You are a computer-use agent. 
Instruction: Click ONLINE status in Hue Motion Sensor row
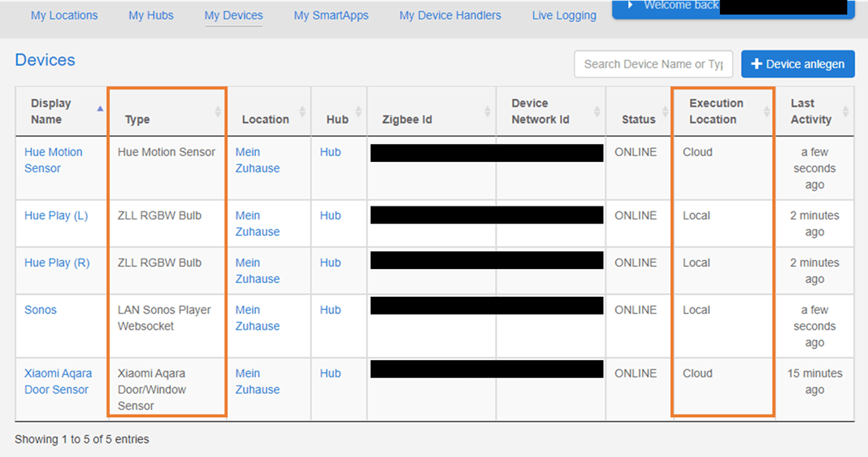[x=636, y=152]
